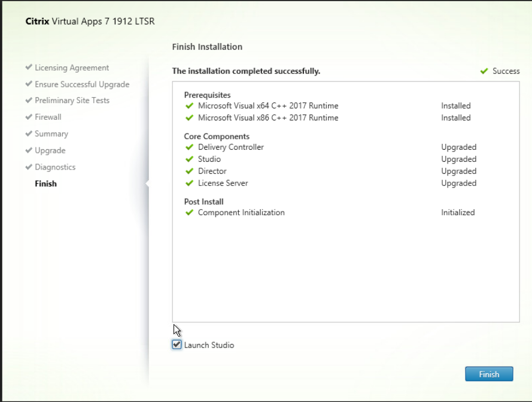Click the Diagnostics step checkmark icon
The image size is (532, 402).
[x=29, y=167]
